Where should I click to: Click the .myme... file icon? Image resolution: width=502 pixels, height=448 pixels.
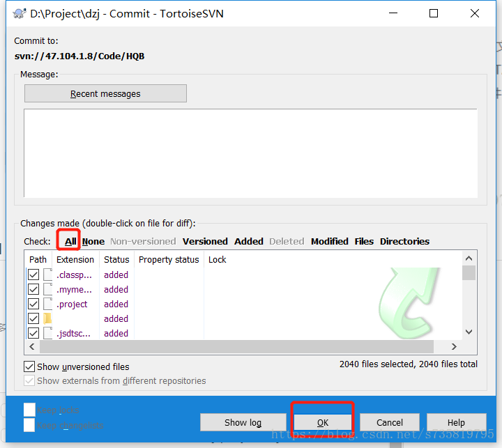(x=47, y=289)
